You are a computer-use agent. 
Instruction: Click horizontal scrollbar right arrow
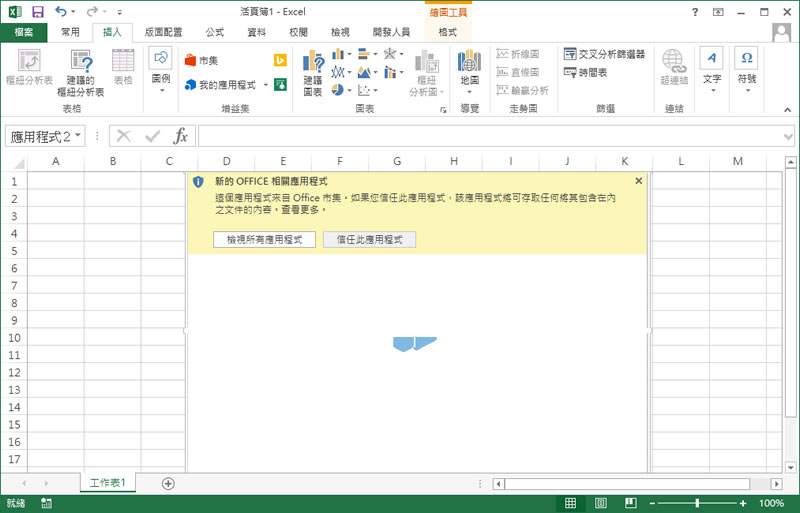777,484
